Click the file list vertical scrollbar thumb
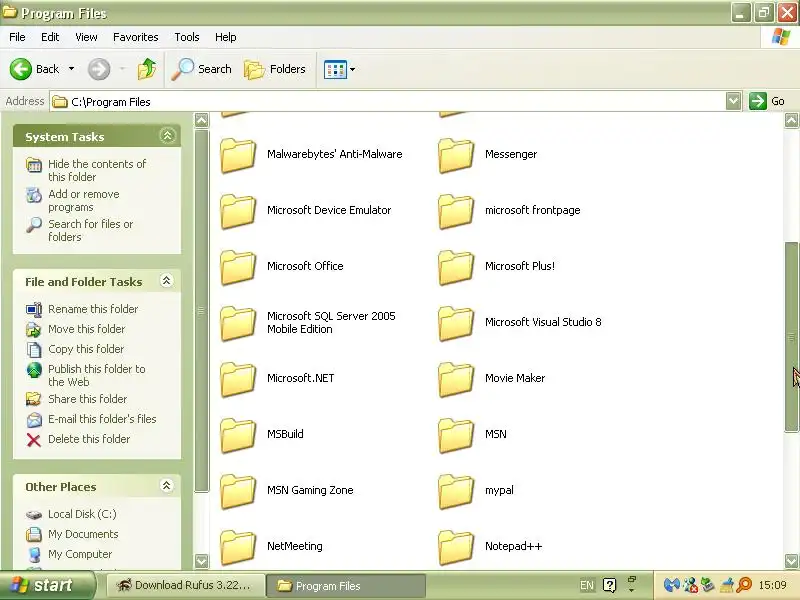The width and height of the screenshot is (800, 600). pos(791,337)
